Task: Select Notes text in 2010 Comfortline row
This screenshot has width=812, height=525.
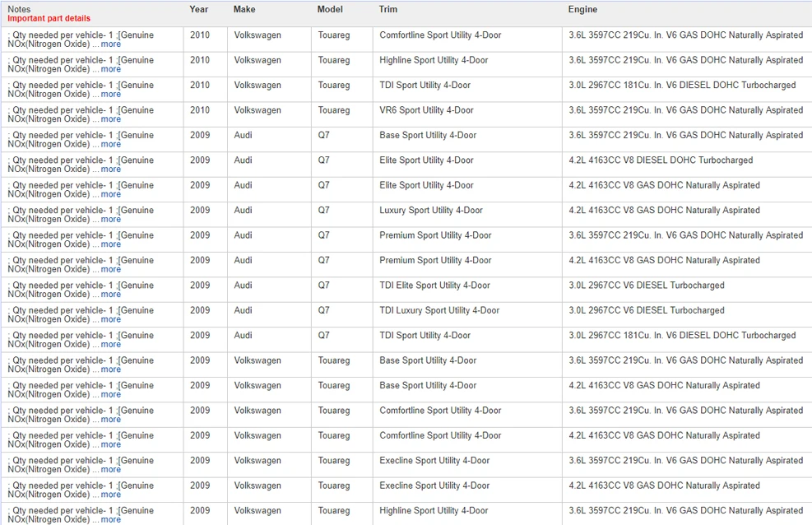Action: click(x=81, y=39)
